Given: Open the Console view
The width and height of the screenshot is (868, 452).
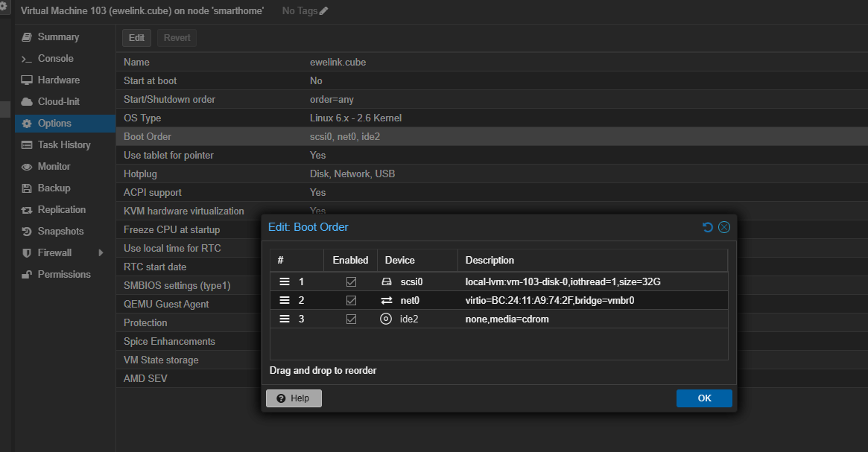Looking at the screenshot, I should 55,58.
